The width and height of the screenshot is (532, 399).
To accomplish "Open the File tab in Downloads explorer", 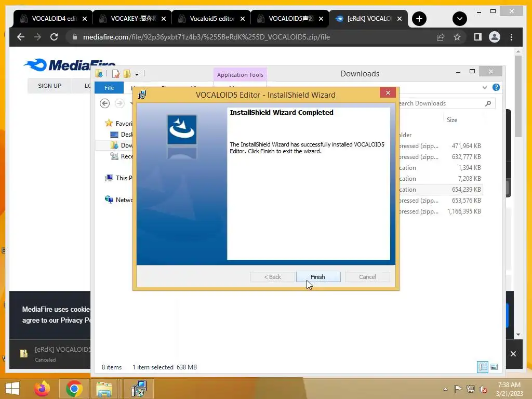I will (x=109, y=87).
